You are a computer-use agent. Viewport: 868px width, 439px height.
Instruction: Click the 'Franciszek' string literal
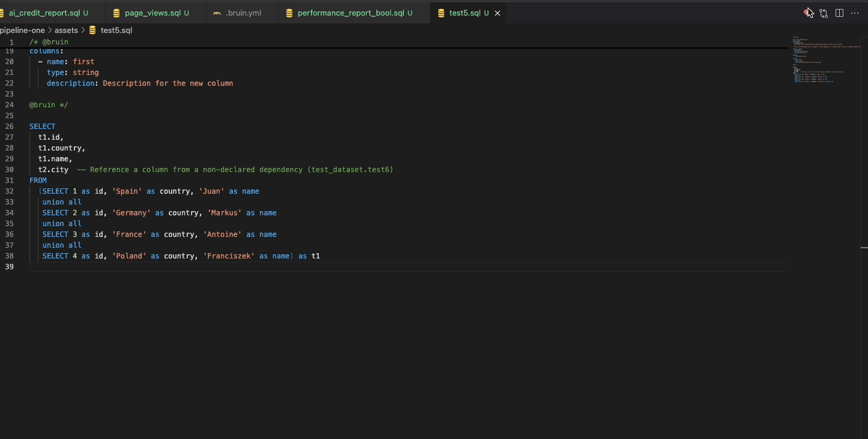click(229, 256)
